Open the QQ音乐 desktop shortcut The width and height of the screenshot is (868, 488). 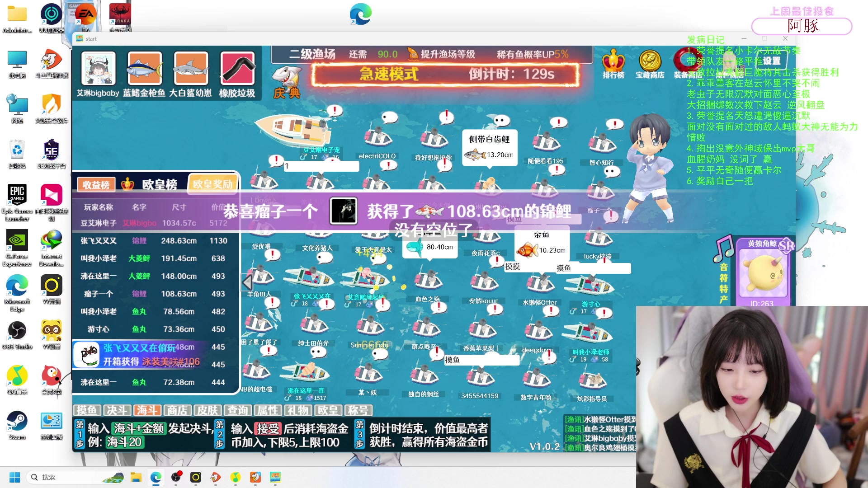pyautogui.click(x=17, y=380)
